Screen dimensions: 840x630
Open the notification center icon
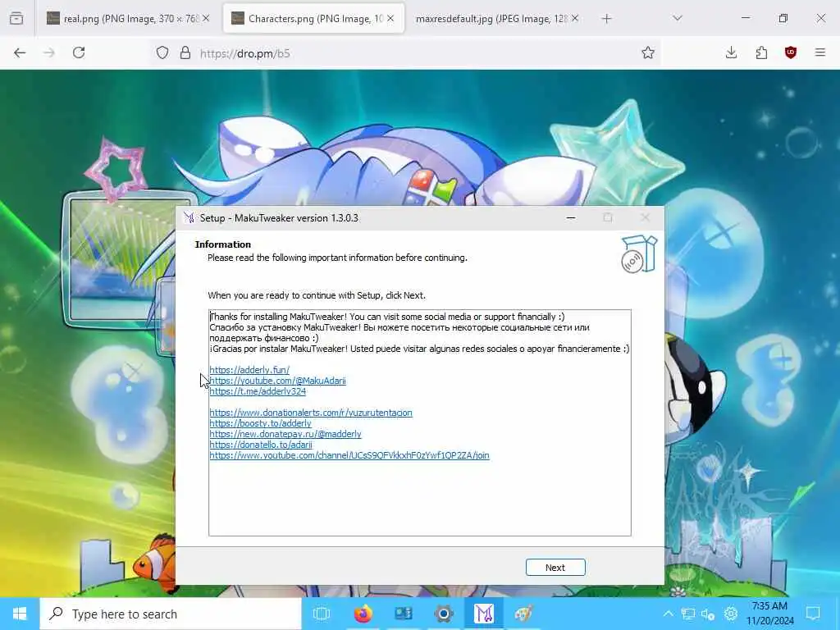tap(813, 614)
